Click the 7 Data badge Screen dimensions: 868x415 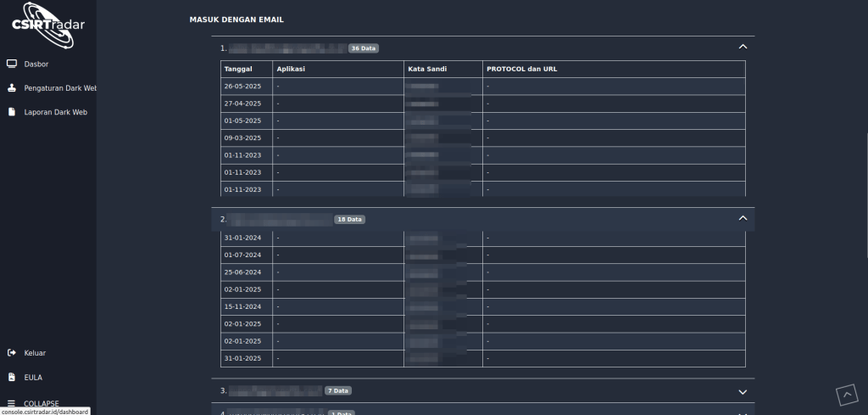point(337,390)
